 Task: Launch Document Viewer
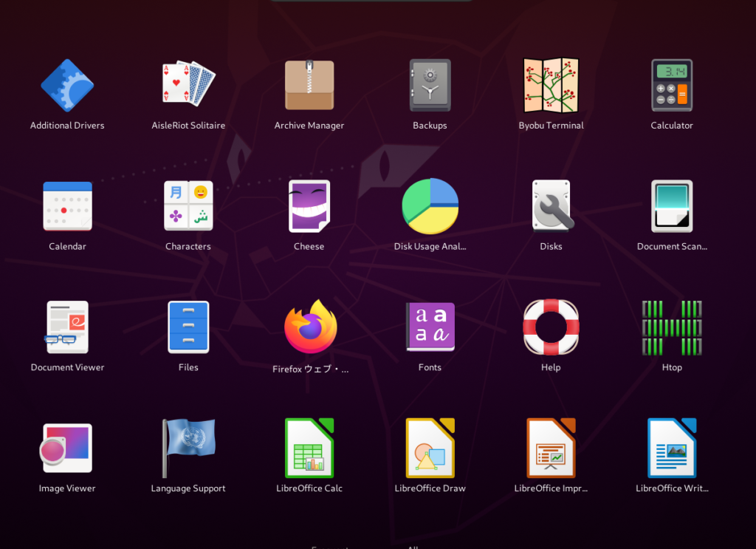(x=67, y=327)
